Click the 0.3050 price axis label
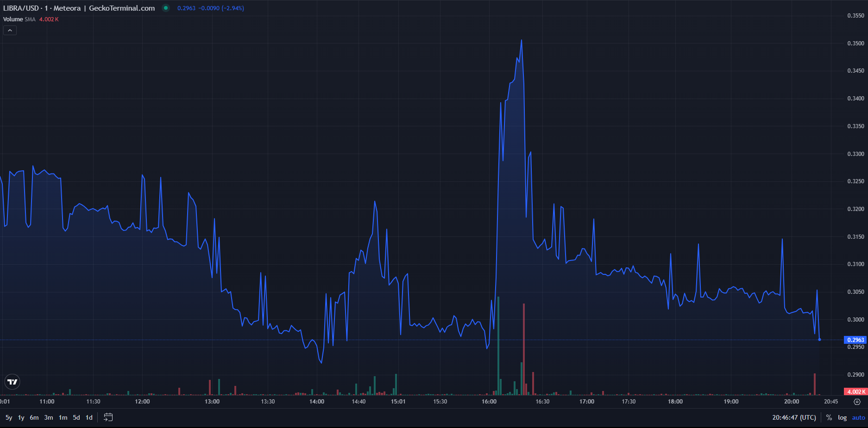 click(855, 292)
